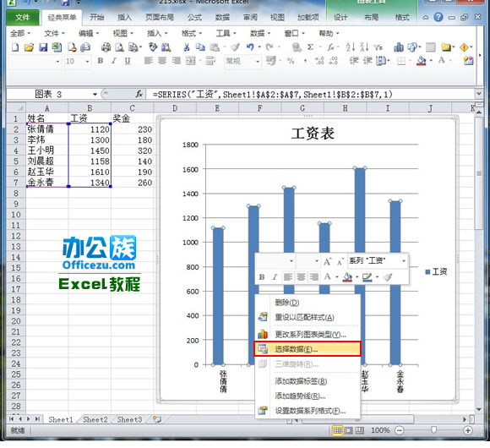Switch to the Sheet3 worksheet tab
This screenshot has width=490, height=448.
[x=129, y=419]
